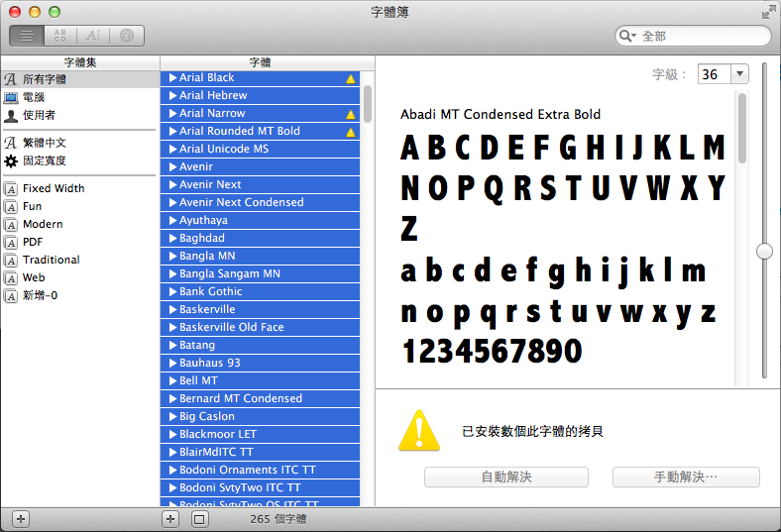Click 手動解決… button
Image resolution: width=781 pixels, height=532 pixels.
pyautogui.click(x=686, y=477)
